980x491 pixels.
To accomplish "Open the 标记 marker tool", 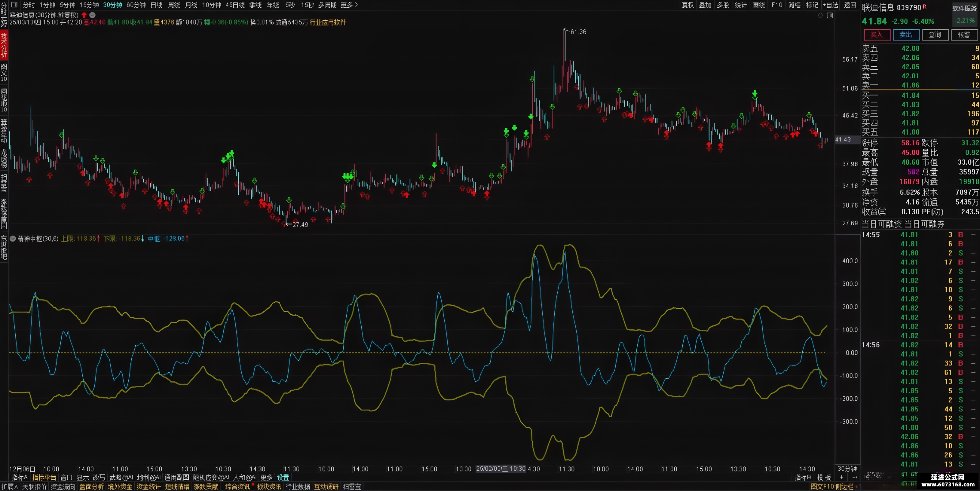I will point(812,5).
